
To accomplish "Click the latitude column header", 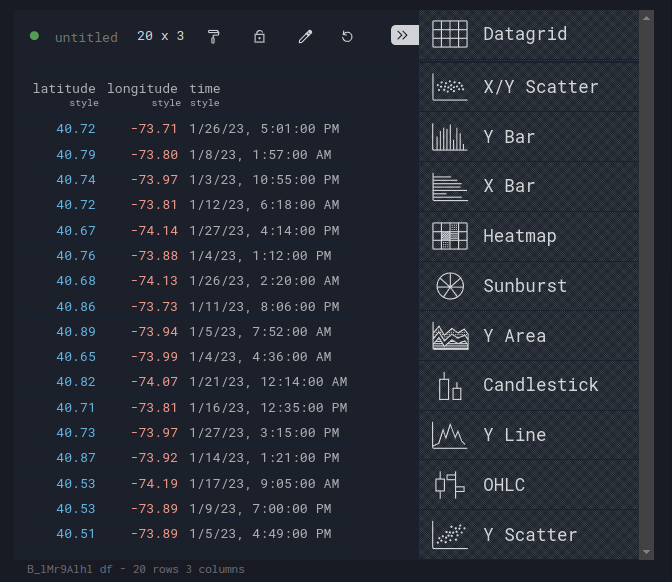I will point(64,89).
